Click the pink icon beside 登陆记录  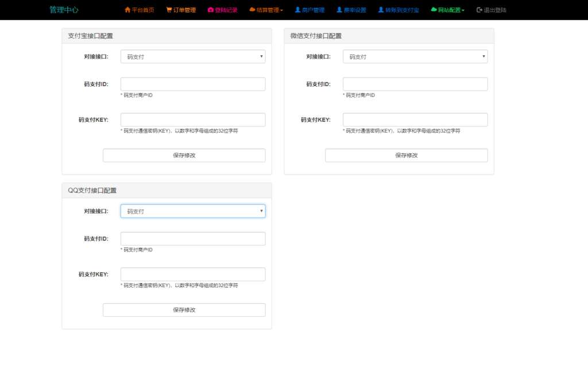tap(210, 10)
